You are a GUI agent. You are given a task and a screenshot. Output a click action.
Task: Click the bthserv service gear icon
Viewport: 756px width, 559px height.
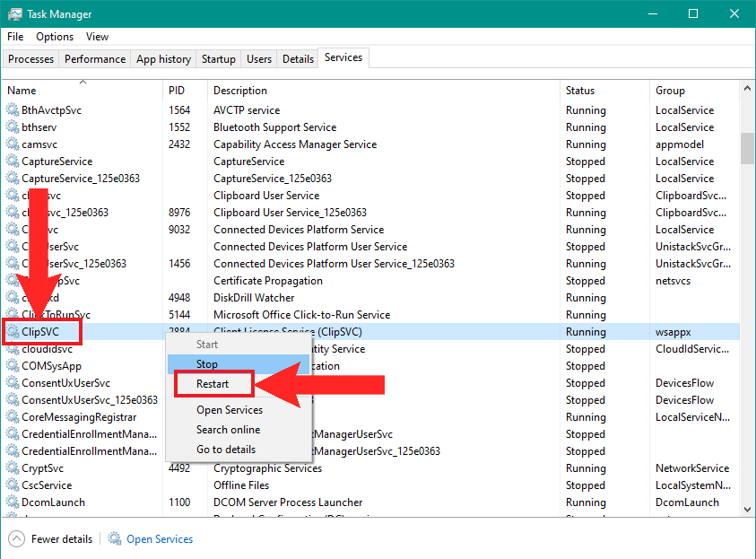pos(13,127)
